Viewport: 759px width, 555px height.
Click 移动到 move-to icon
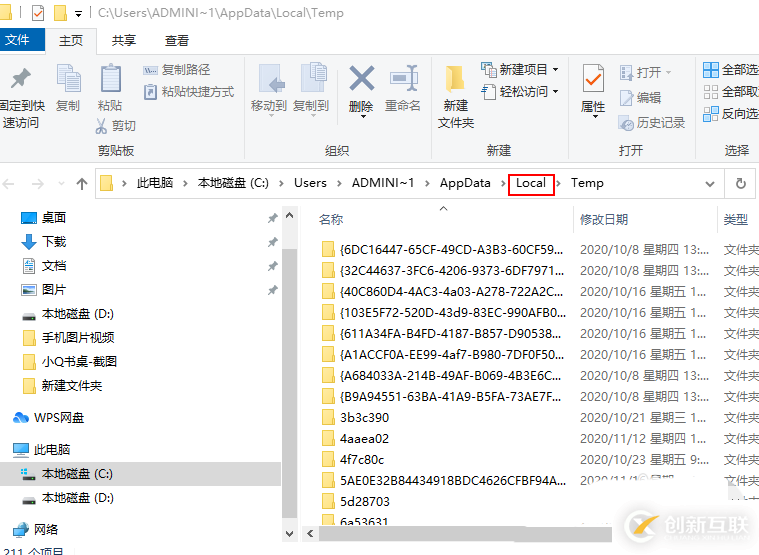272,78
